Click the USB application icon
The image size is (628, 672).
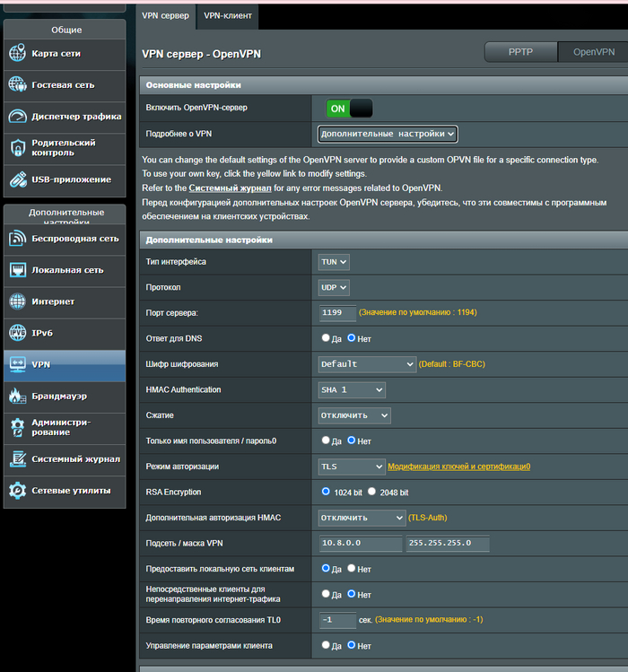pos(18,179)
